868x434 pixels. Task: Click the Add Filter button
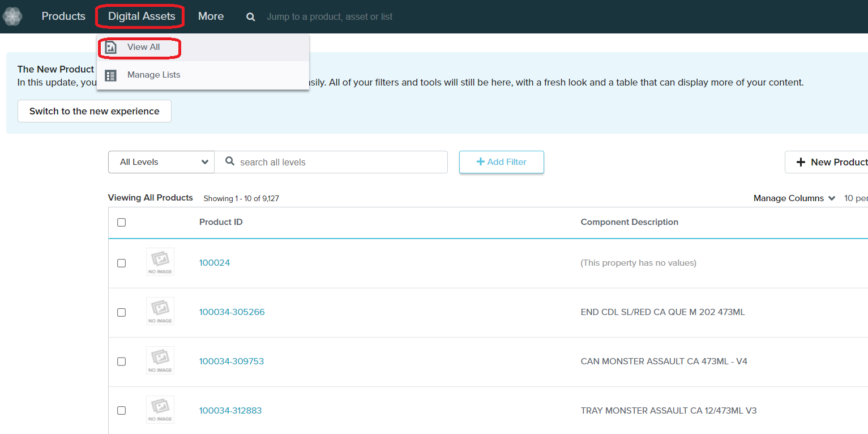click(x=501, y=162)
